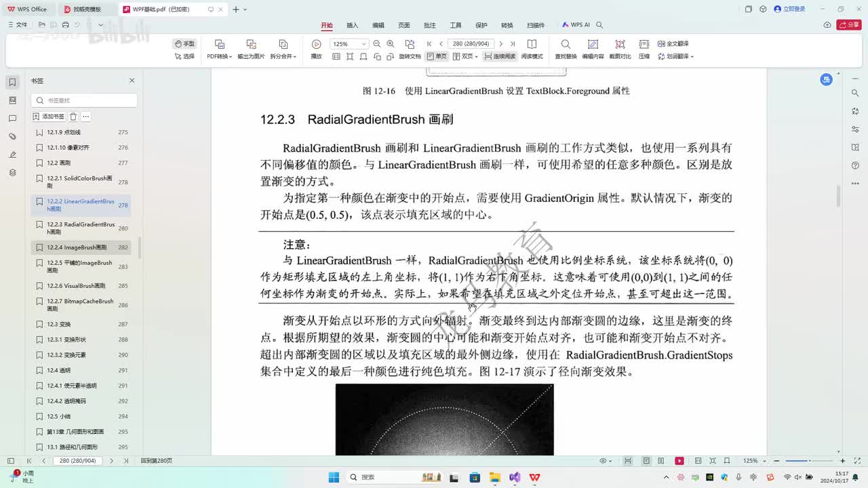Start 播放 slideshow playback

tap(316, 49)
